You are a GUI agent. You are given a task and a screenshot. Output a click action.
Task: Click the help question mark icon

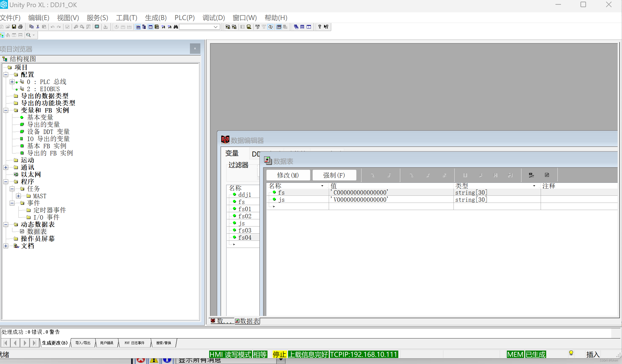[319, 27]
